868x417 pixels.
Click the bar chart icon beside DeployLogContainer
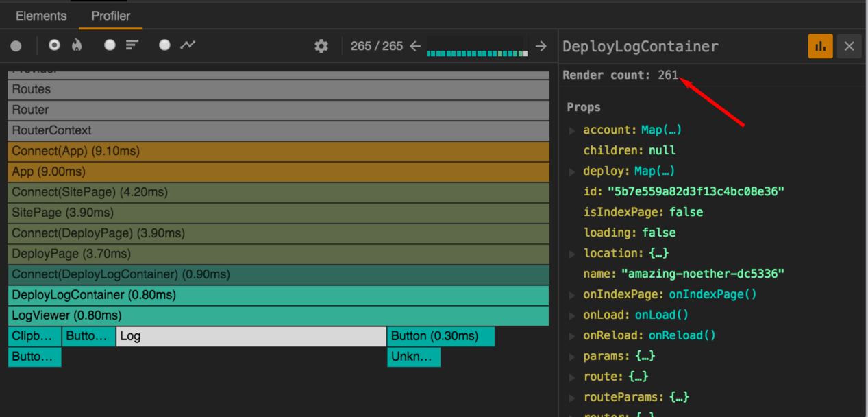(820, 46)
